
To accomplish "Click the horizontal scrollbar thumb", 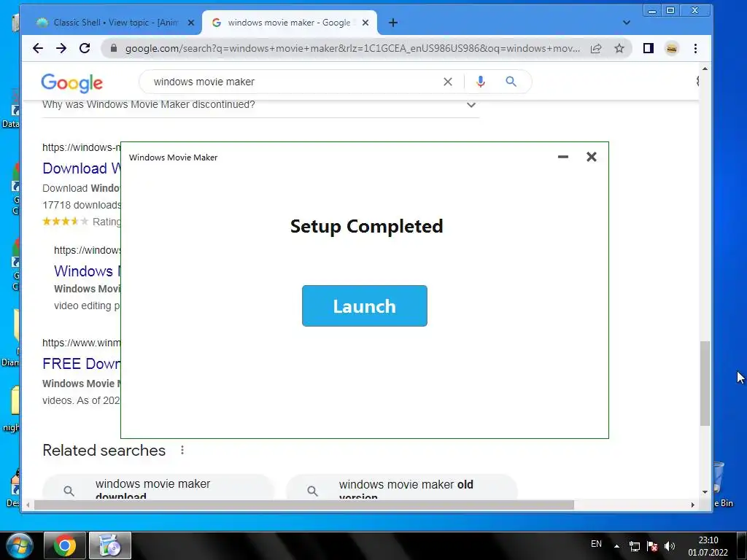I will click(304, 505).
